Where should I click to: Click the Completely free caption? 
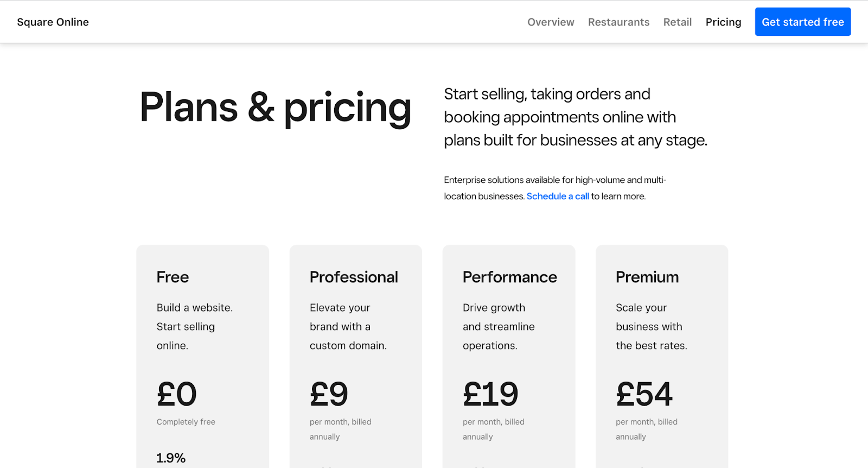click(x=186, y=422)
